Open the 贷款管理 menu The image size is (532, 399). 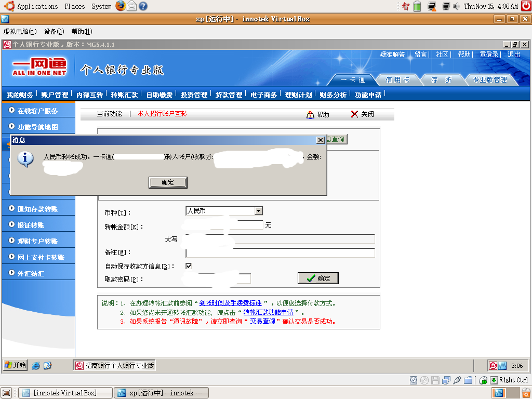229,95
